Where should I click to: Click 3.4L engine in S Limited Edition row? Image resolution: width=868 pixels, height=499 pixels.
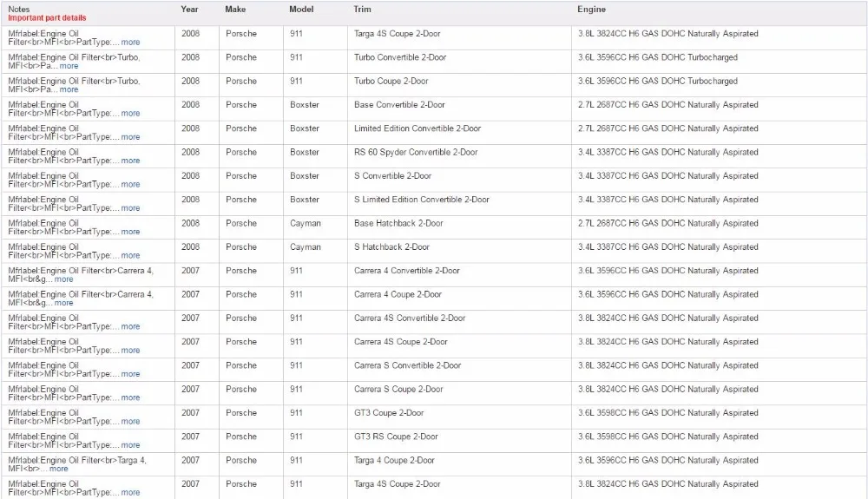pos(667,200)
